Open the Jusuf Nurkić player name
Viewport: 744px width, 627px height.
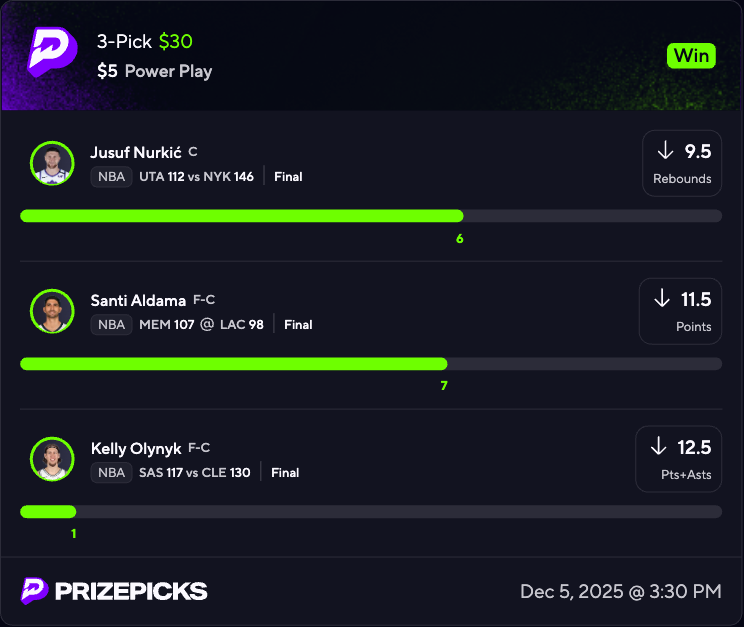pyautogui.click(x=135, y=152)
